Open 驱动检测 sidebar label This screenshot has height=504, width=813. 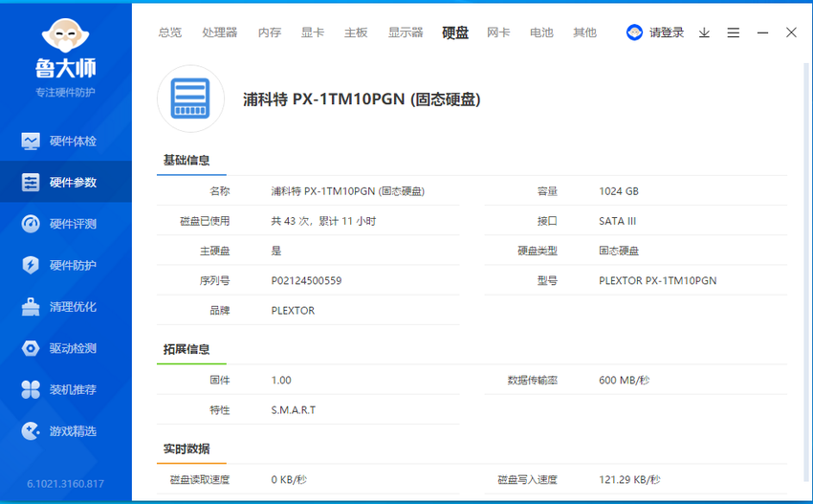point(73,348)
